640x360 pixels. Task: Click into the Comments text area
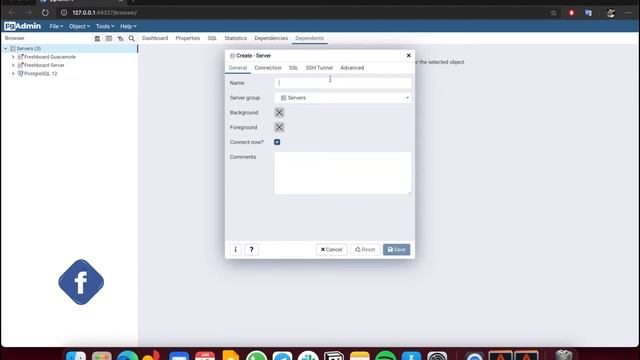(342, 173)
